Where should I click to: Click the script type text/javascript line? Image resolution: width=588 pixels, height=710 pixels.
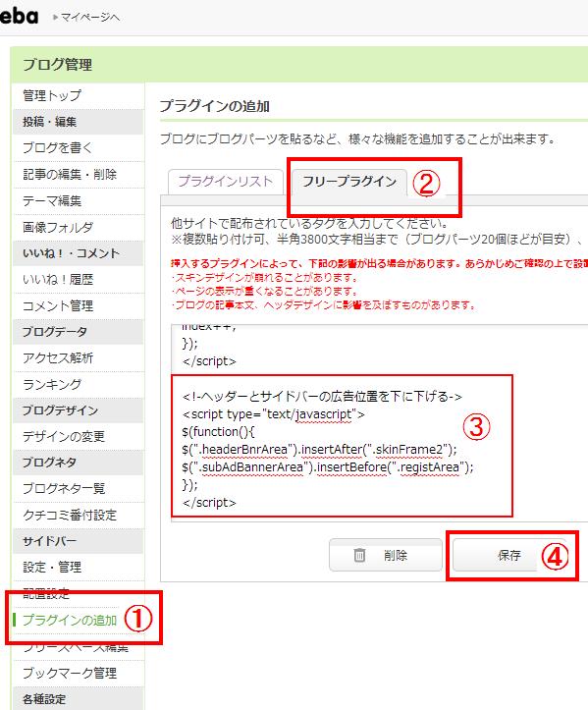[274, 414]
